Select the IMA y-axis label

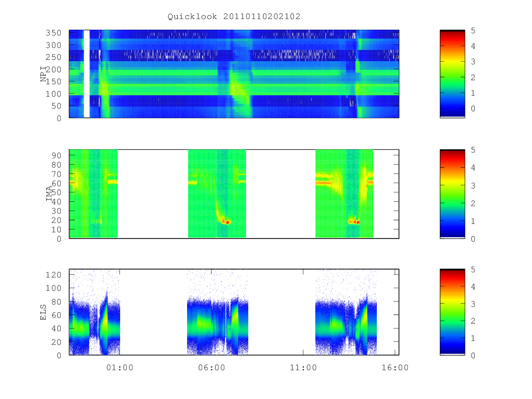49,194
